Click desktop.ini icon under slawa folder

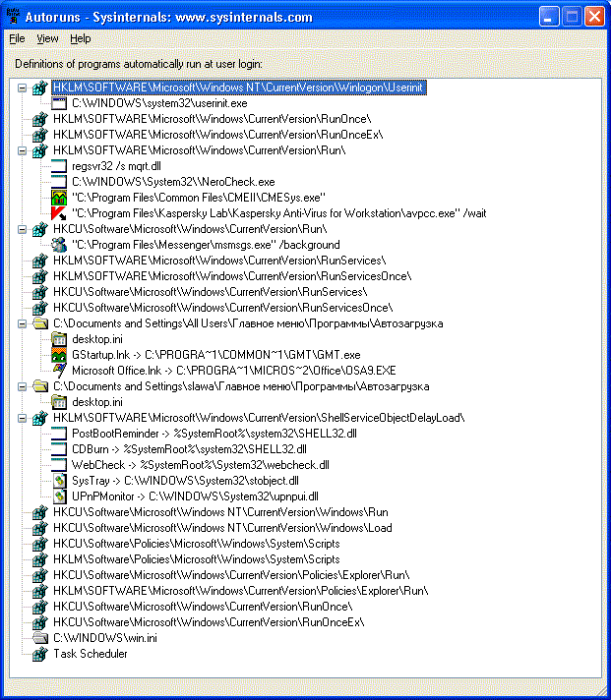58,402
